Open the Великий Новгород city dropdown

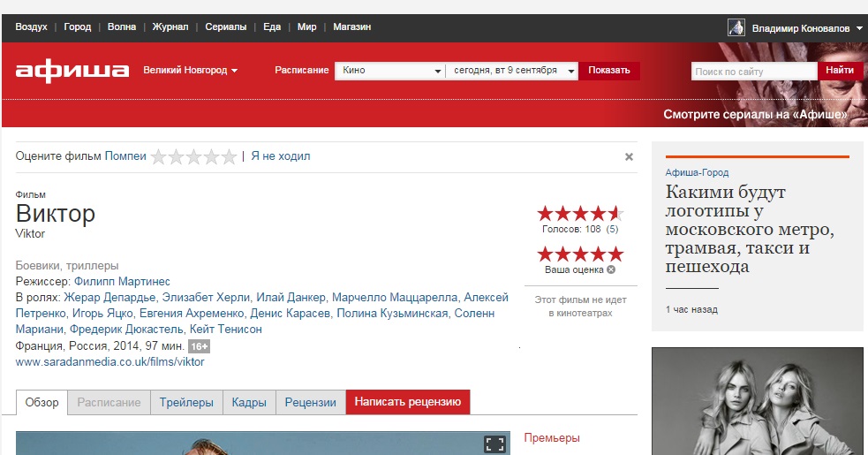point(191,71)
